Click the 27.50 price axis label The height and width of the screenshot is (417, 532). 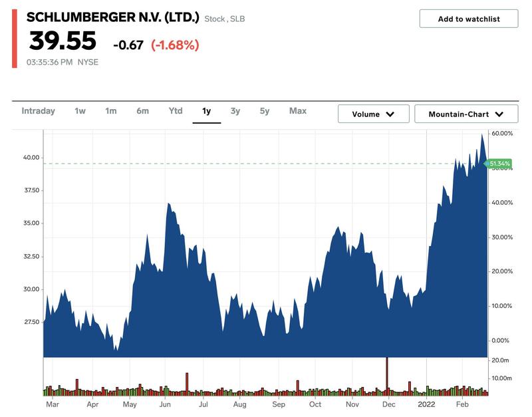coord(31,322)
